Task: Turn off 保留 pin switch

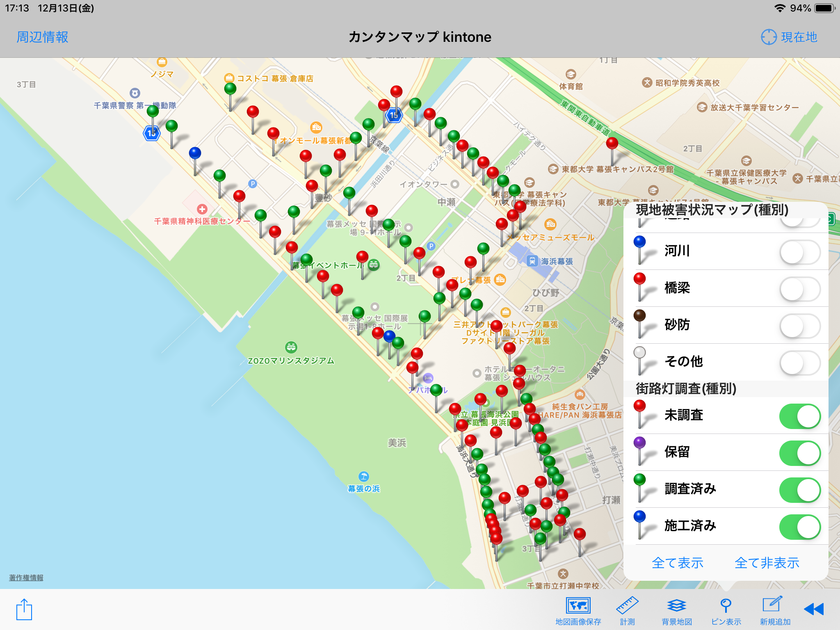Action: [x=800, y=453]
